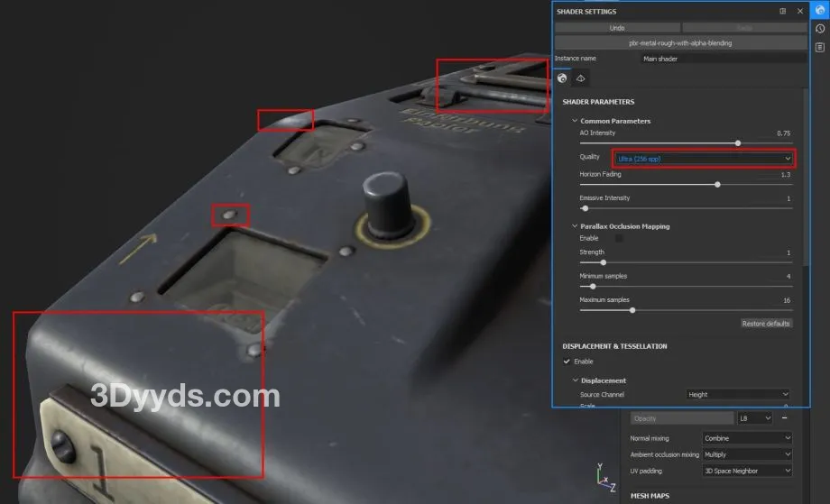Remove the Opacity channel with minus icon
The image size is (830, 504).
pyautogui.click(x=784, y=418)
